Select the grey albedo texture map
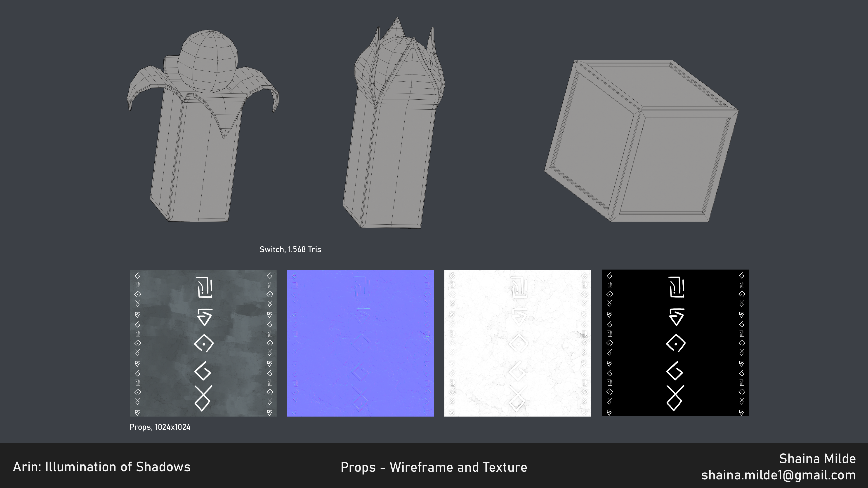Viewport: 868px width, 488px height. (203, 343)
